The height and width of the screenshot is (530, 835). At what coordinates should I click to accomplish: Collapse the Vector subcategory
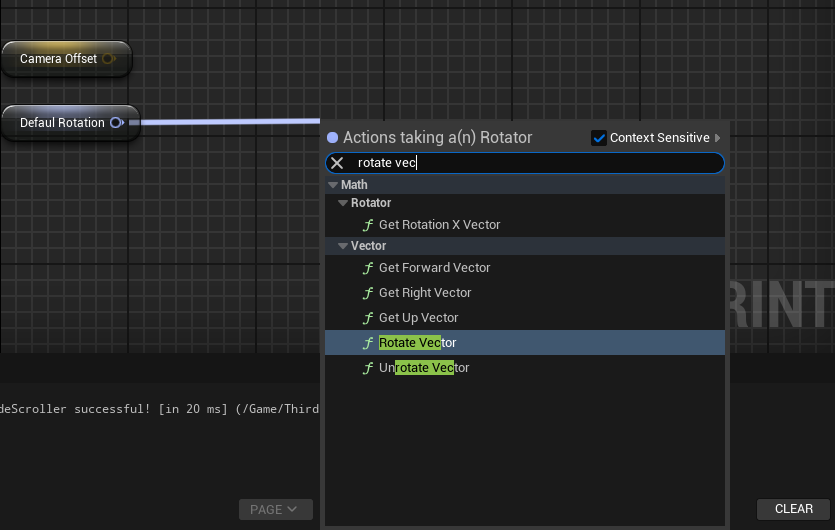click(343, 246)
